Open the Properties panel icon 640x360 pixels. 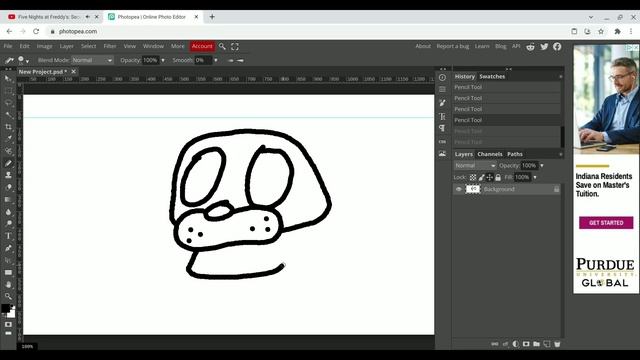point(442,89)
